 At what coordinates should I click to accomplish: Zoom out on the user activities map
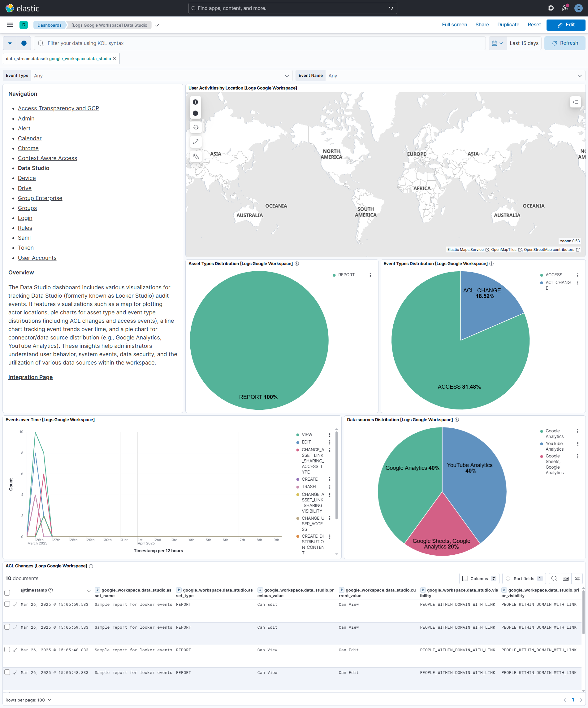tap(196, 113)
